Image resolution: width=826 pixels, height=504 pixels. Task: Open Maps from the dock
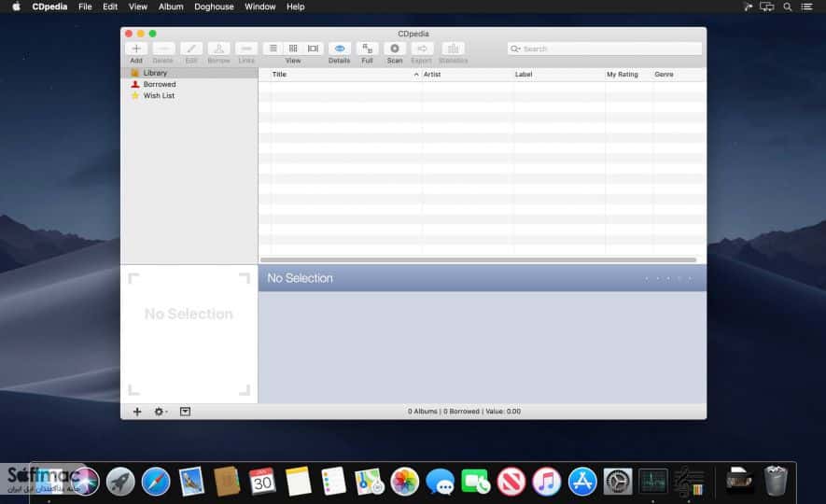pyautogui.click(x=370, y=482)
